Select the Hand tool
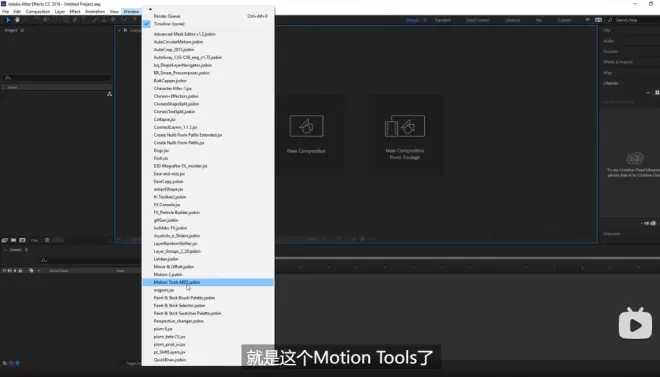This screenshot has height=377, width=660. click(x=17, y=20)
